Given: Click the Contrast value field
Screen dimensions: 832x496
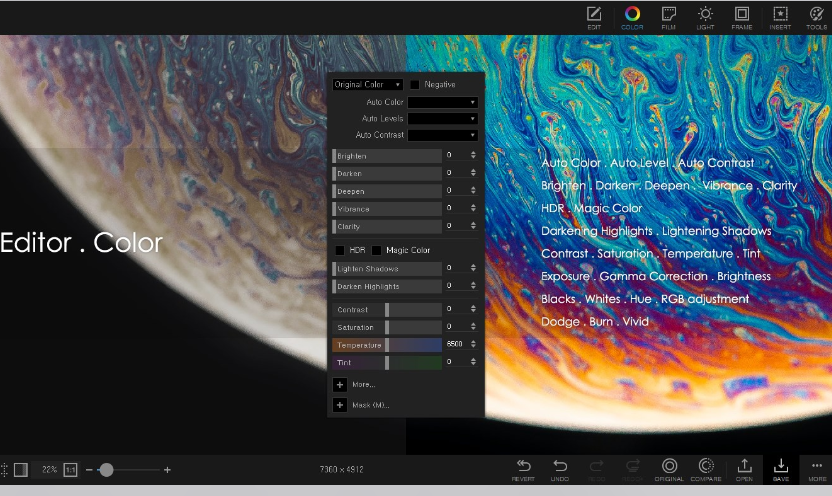Looking at the screenshot, I should (456, 309).
